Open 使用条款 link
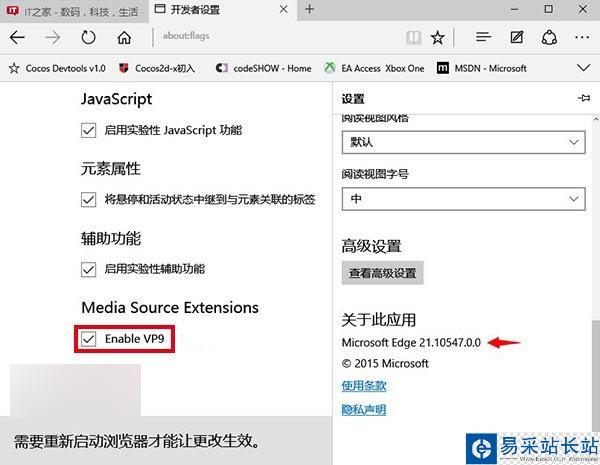This screenshot has width=600, height=465. coord(364,386)
